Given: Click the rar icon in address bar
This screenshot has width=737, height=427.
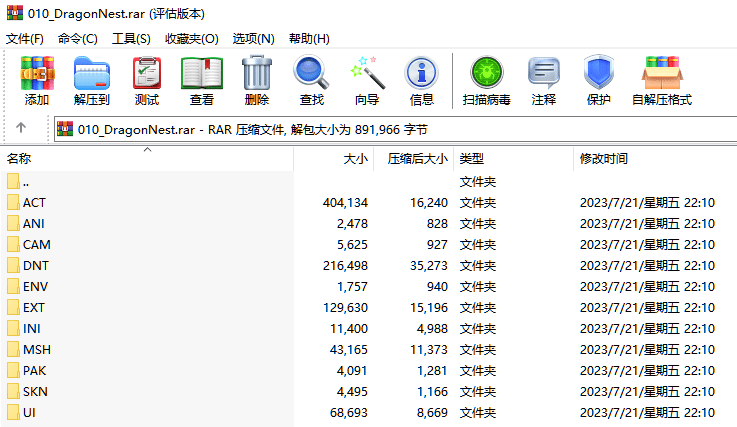Looking at the screenshot, I should tap(65, 129).
